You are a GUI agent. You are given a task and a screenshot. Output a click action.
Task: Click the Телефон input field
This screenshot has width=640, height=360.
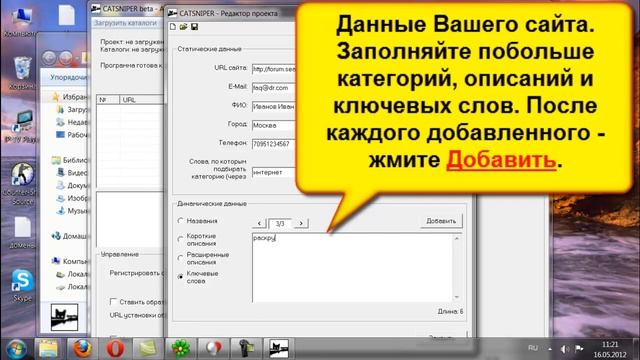273,144
